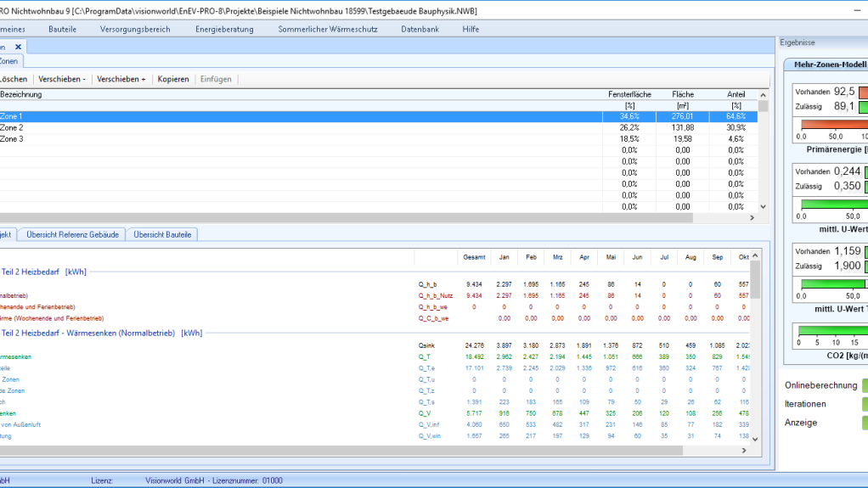Image resolution: width=868 pixels, height=488 pixels.
Task: Select the Zone 1 row
Action: pyautogui.click(x=379, y=116)
